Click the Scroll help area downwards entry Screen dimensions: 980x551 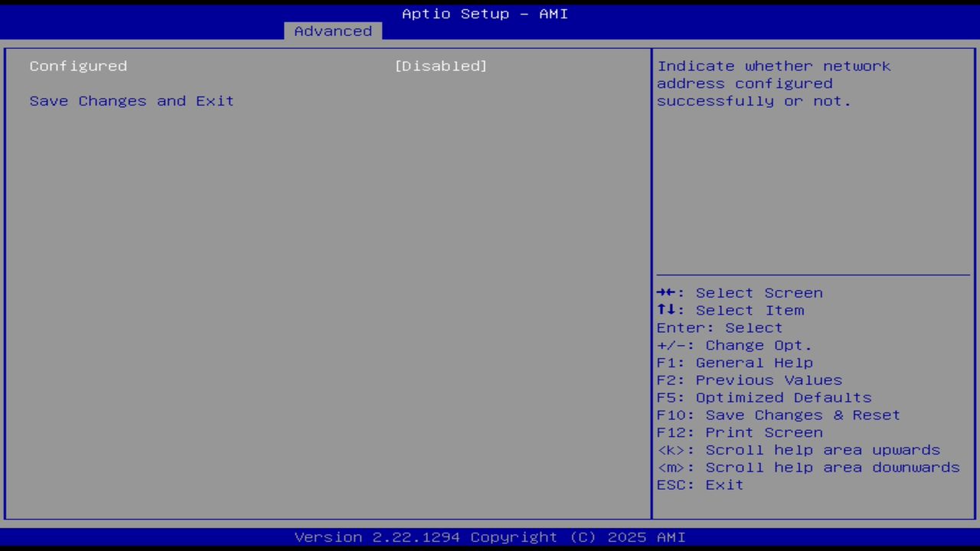808,467
